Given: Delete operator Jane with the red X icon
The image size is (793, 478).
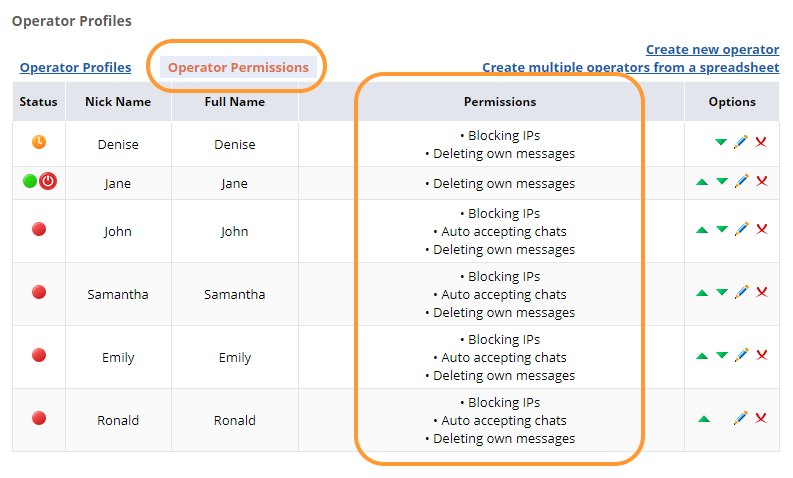Looking at the screenshot, I should [x=761, y=181].
